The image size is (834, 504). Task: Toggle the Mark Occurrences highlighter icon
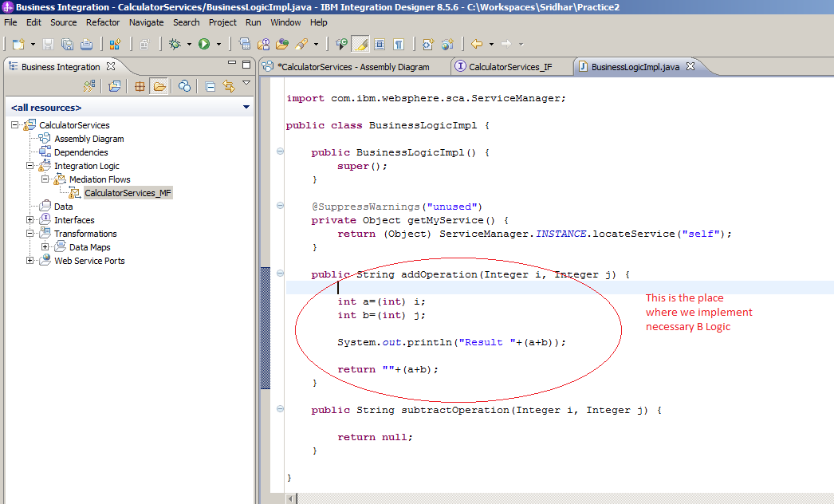(x=359, y=44)
